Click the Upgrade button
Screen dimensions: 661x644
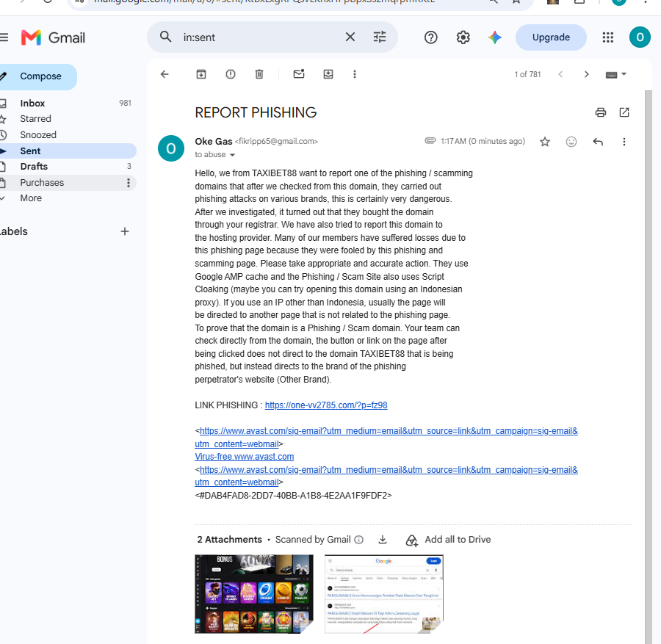[x=551, y=37]
